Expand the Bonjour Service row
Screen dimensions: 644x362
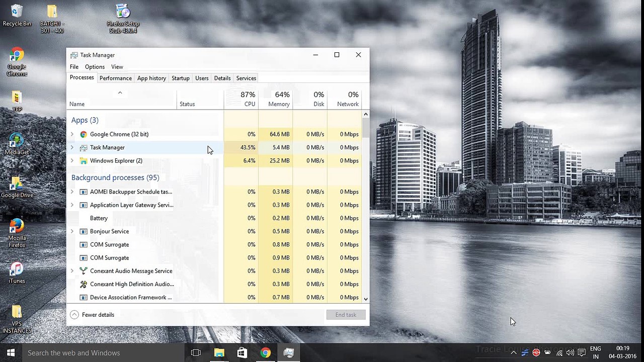click(72, 231)
